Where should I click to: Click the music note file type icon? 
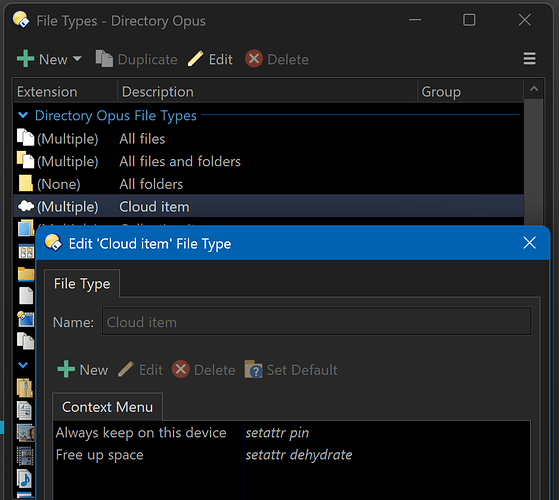(25, 479)
